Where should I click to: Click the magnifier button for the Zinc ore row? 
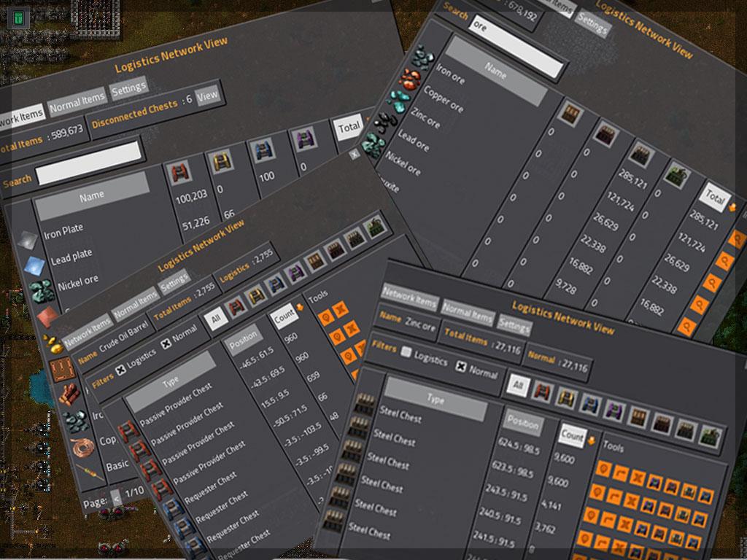[x=712, y=283]
